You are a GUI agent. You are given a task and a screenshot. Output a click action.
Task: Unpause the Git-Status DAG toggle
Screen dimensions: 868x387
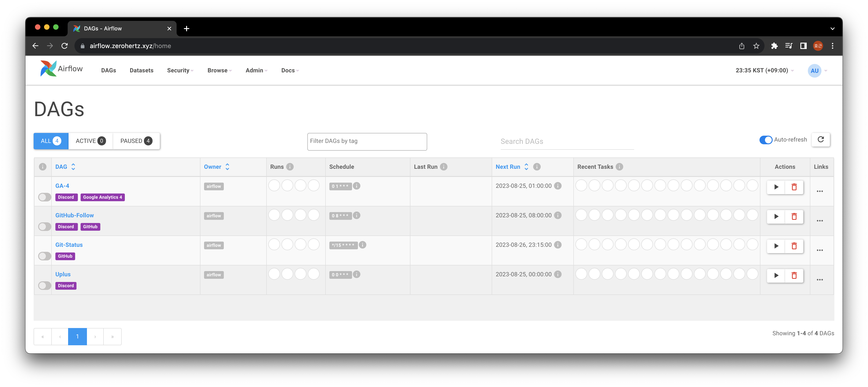coord(44,256)
